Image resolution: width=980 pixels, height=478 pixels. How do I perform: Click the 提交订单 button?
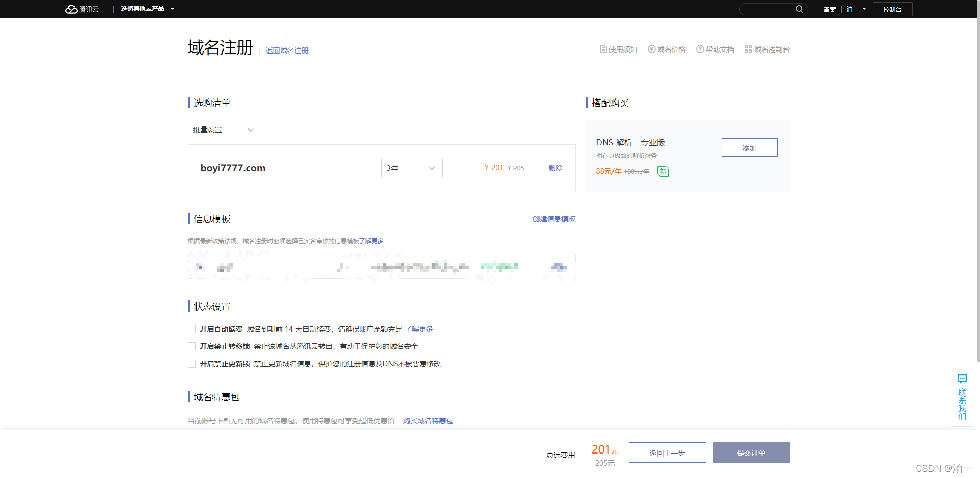coord(750,452)
